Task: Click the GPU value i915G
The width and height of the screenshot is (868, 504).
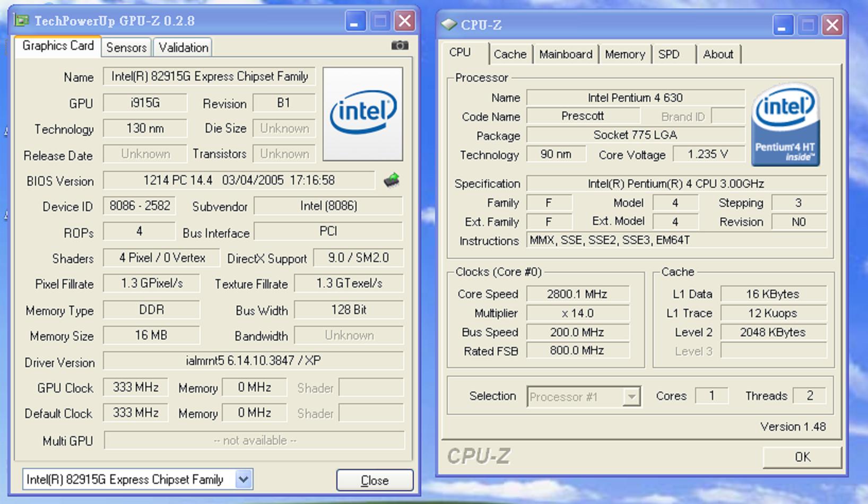Action: tap(145, 102)
